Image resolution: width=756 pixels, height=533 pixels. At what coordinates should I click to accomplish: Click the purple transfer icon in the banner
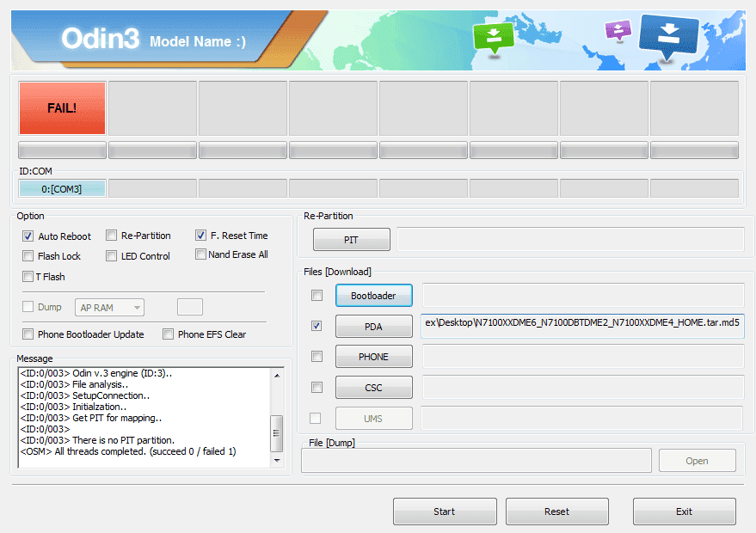(x=618, y=30)
